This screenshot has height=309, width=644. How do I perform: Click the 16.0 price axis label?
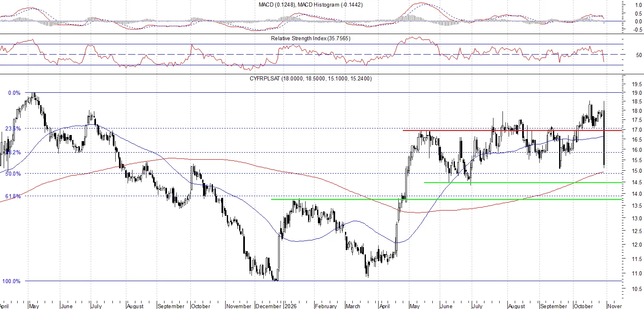point(637,150)
